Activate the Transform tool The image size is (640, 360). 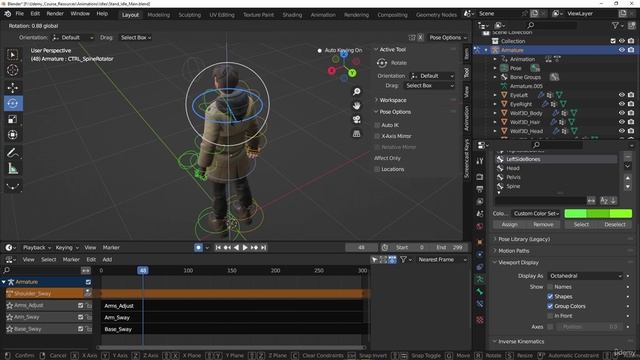click(13, 135)
